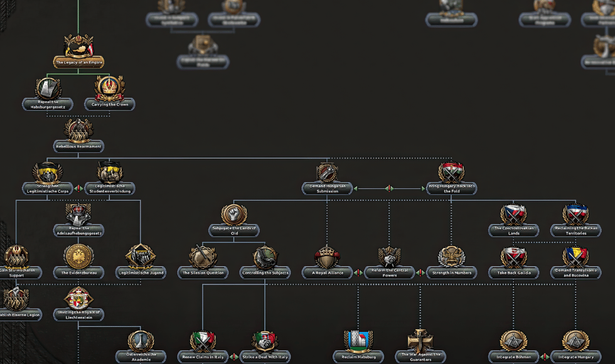Choose the Legitimistische Jugend focus
This screenshot has height=364, width=615.
pyautogui.click(x=141, y=262)
